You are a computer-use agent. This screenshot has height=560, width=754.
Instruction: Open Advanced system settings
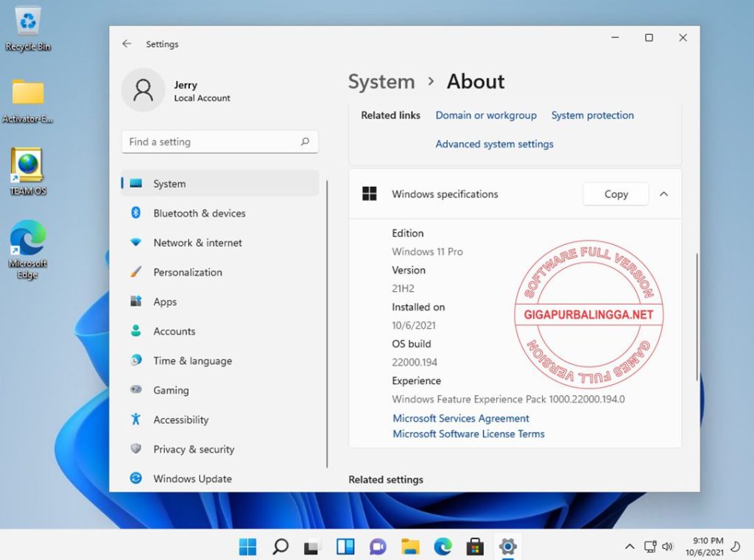[494, 143]
